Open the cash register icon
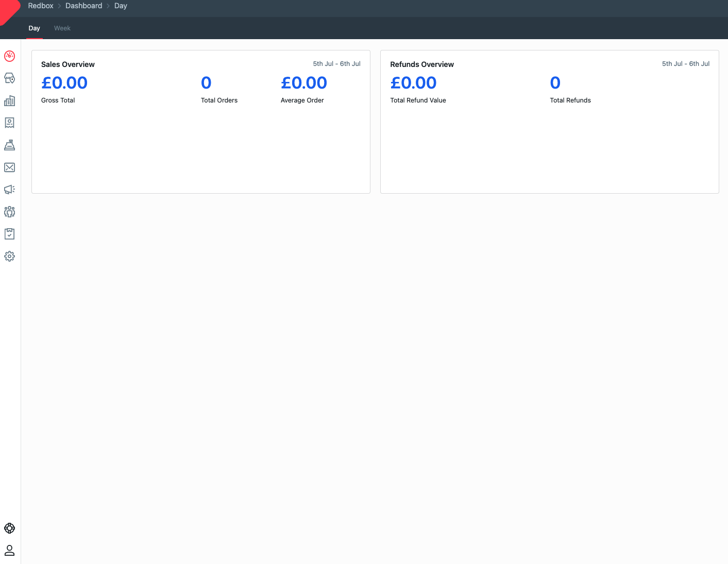The image size is (728, 564). click(x=9, y=145)
